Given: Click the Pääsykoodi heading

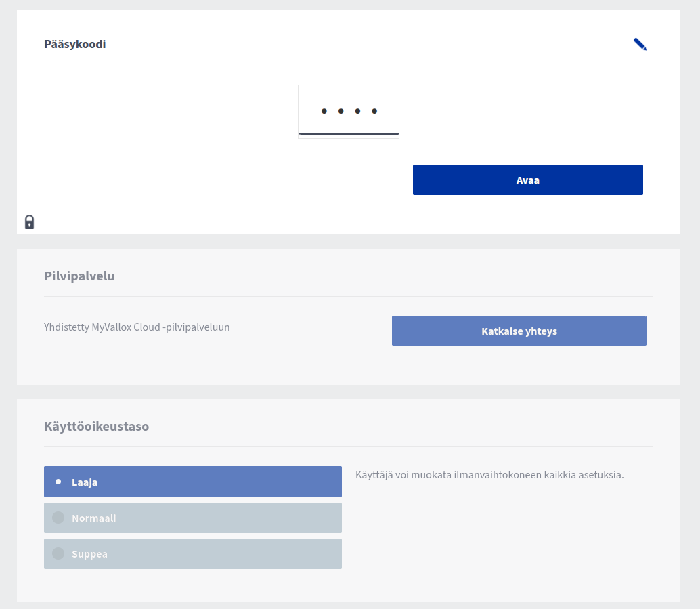Looking at the screenshot, I should coord(75,45).
